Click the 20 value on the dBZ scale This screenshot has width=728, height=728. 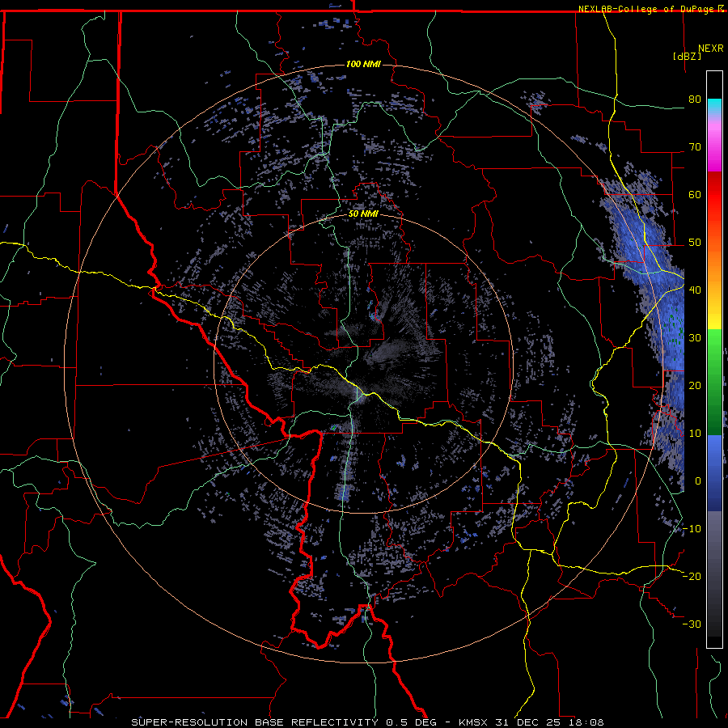pos(695,385)
